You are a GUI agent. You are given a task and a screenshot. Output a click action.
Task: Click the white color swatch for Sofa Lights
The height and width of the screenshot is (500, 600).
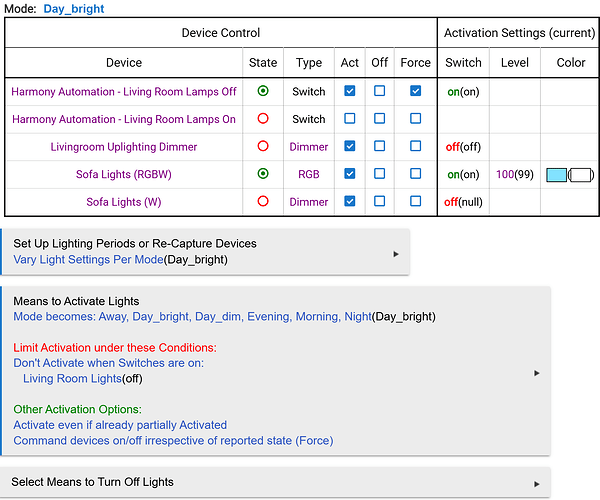click(x=580, y=175)
